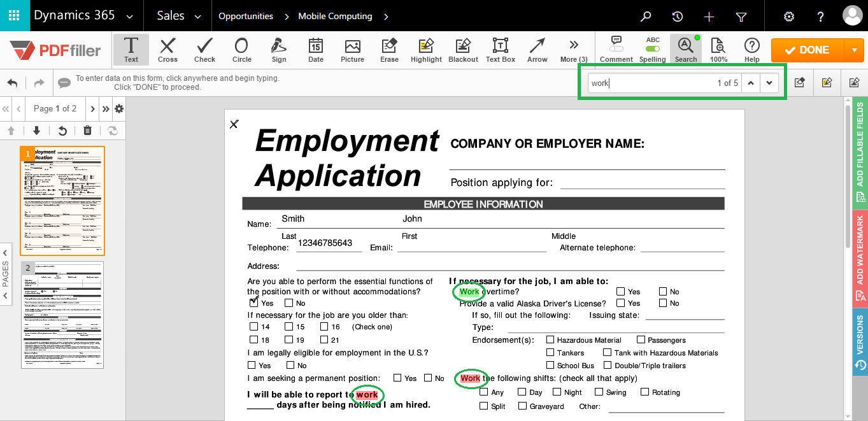Open Opportunities breadcrumb
The image size is (868, 421).
pyautogui.click(x=246, y=17)
